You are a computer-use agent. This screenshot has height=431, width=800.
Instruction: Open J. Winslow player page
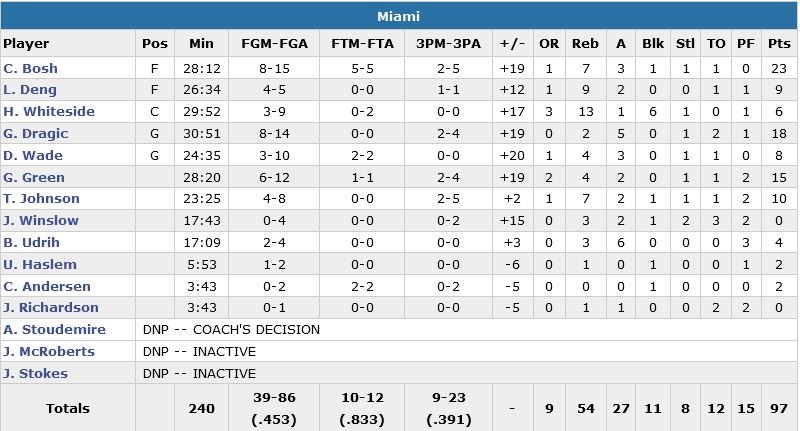[x=40, y=221]
